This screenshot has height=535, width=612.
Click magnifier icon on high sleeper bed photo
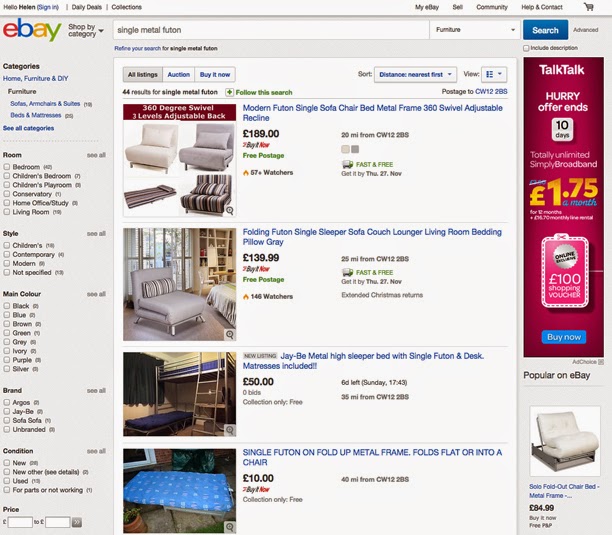[x=230, y=430]
